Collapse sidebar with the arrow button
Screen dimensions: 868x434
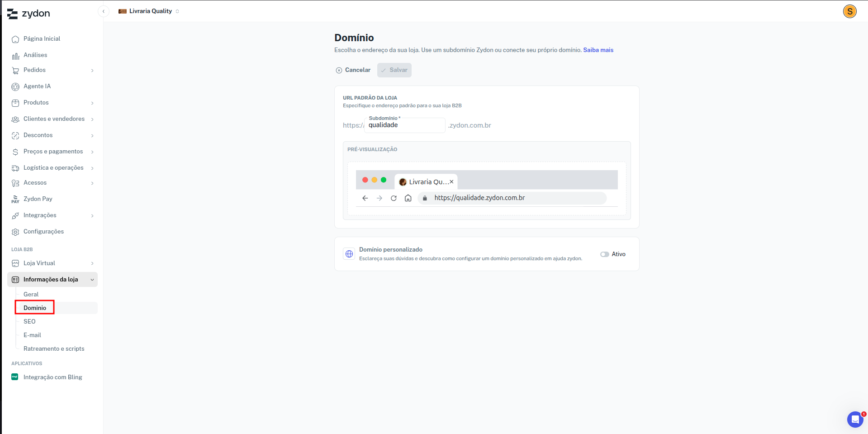pos(104,11)
